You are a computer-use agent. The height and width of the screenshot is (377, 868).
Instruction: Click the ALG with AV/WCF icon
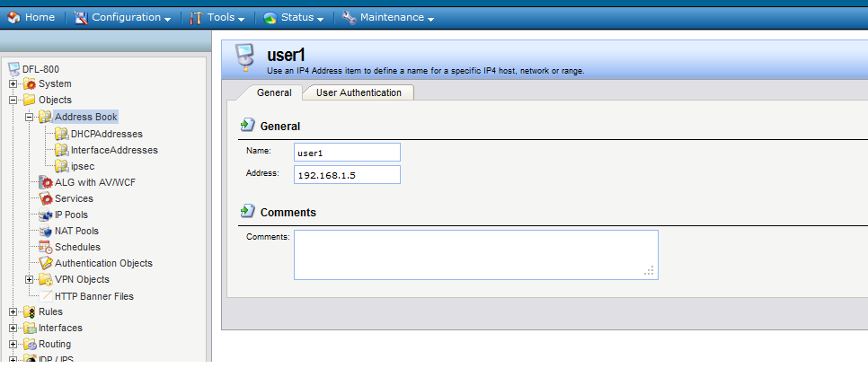pyautogui.click(x=46, y=182)
